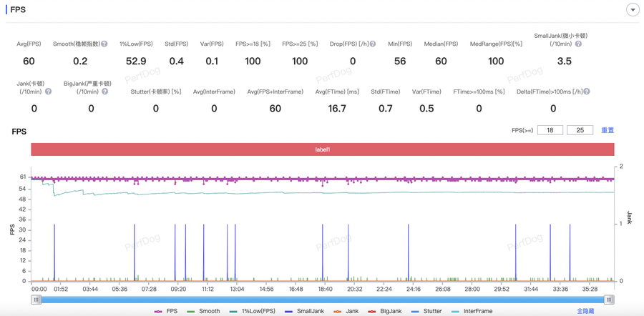Toggle 1%Low(FPS) legend entry
This screenshot has height=316, width=644.
(252, 312)
